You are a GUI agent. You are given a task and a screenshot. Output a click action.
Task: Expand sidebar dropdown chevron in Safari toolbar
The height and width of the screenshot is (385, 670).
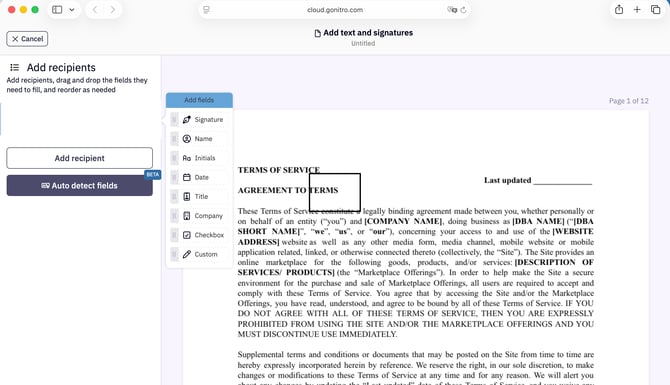tap(72, 9)
